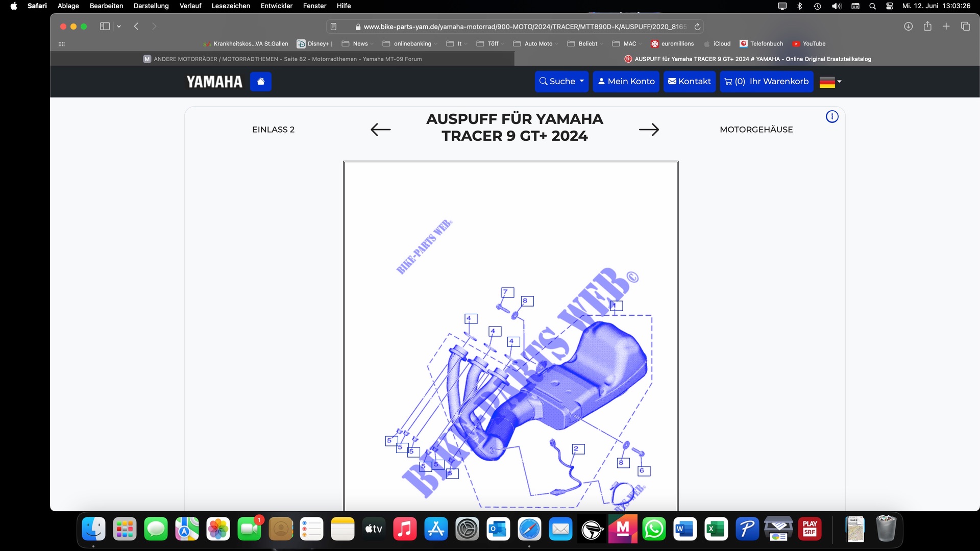Click part number 1 label in exhaust diagram
980x551 pixels.
click(616, 306)
